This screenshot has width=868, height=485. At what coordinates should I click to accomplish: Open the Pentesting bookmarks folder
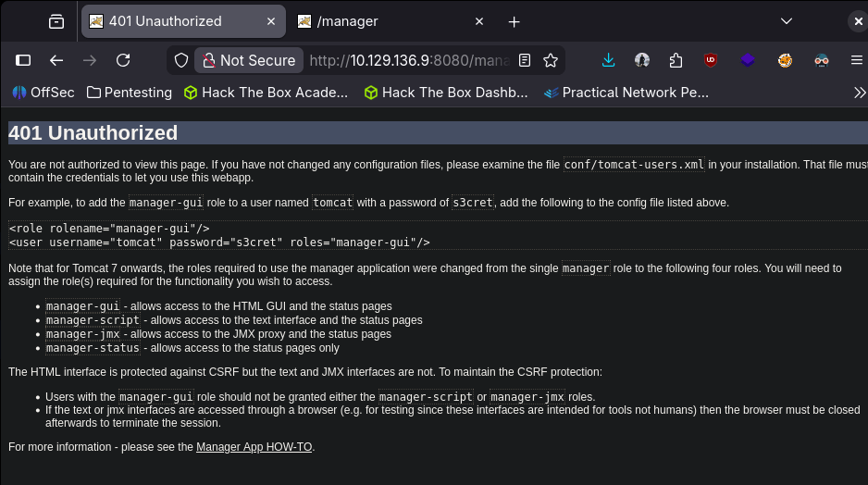click(130, 93)
